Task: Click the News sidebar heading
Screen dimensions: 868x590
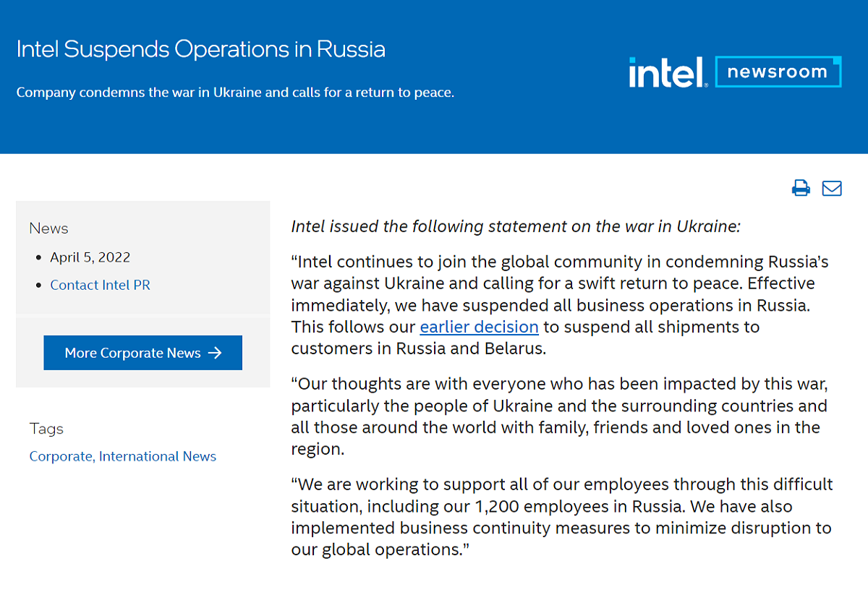Action: click(48, 228)
